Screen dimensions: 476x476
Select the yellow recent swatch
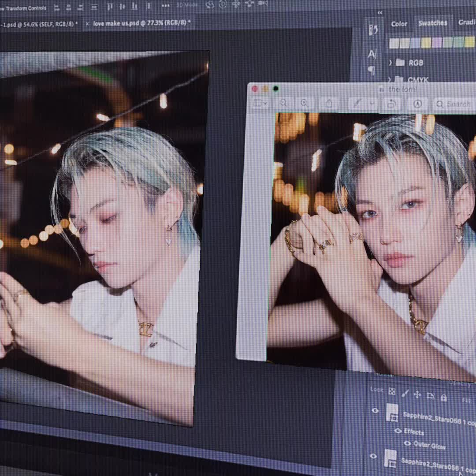[x=426, y=43]
